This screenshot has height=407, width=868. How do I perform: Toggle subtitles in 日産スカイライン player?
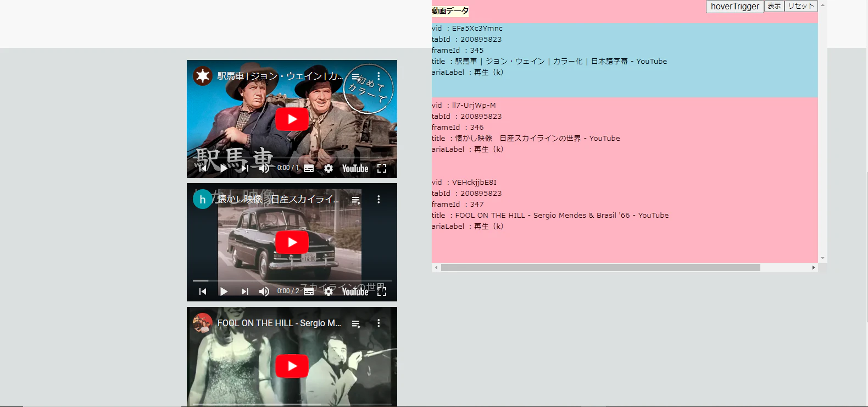(309, 291)
